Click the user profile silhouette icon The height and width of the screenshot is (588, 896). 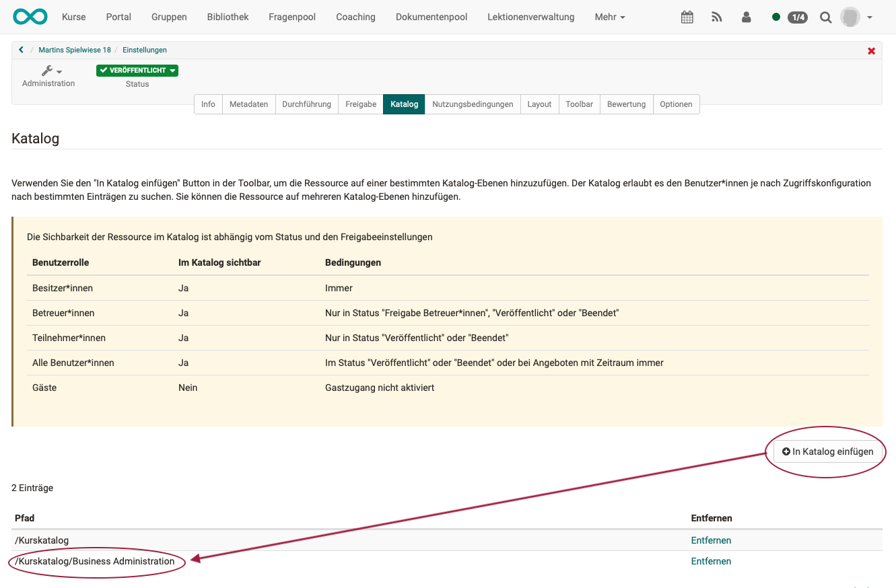click(x=746, y=17)
